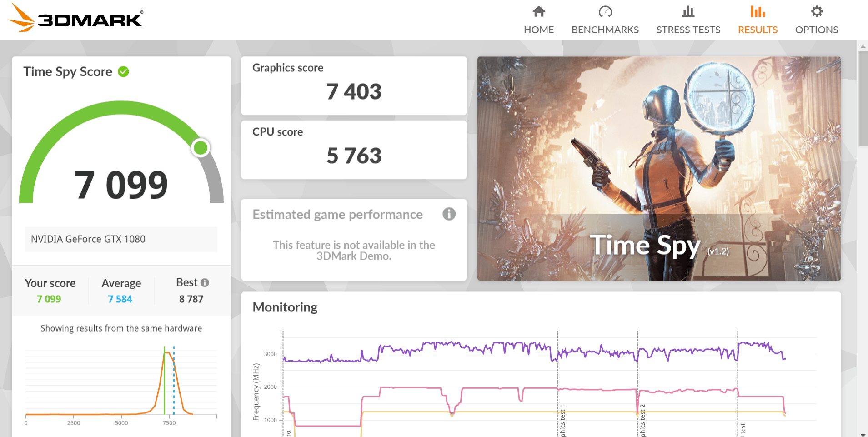
Task: Click the Stress Tests bar chart icon
Action: tap(688, 11)
